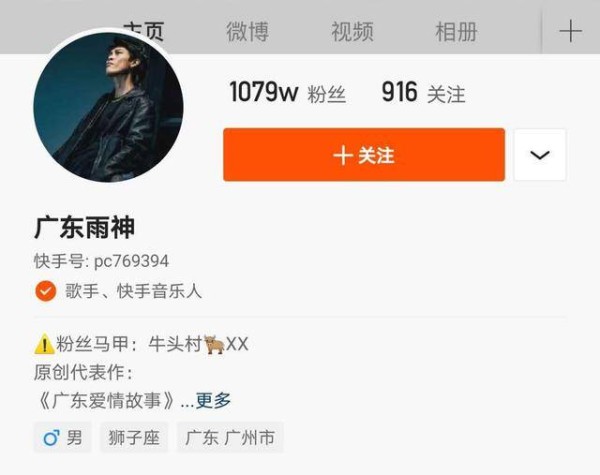Expand bio with 更多 link

[x=213, y=401]
